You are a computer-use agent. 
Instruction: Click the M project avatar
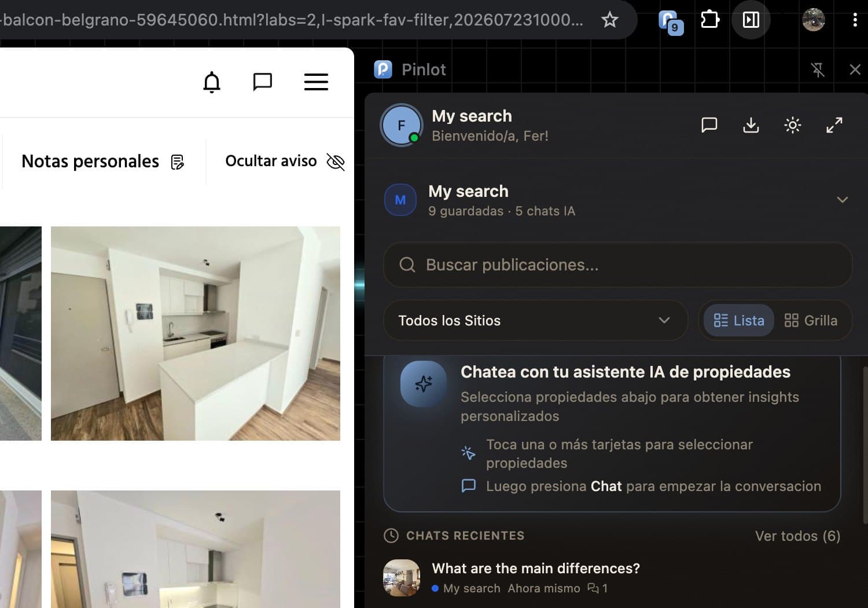[400, 200]
